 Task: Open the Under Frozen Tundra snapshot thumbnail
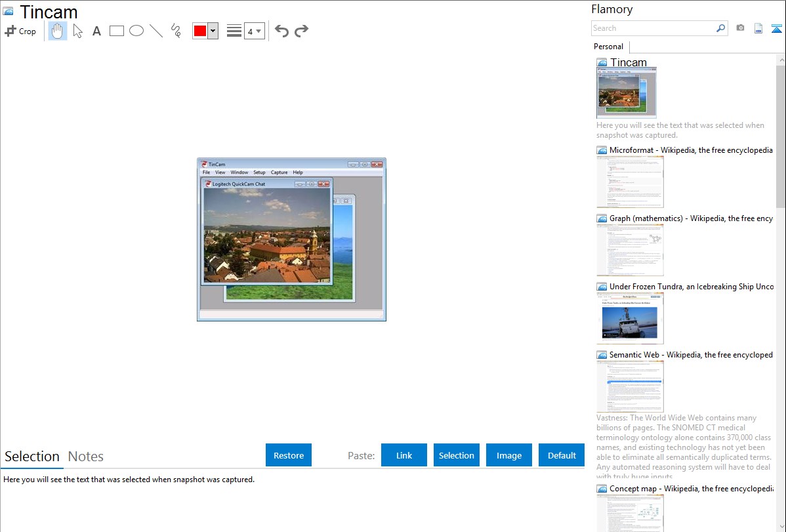(x=630, y=318)
